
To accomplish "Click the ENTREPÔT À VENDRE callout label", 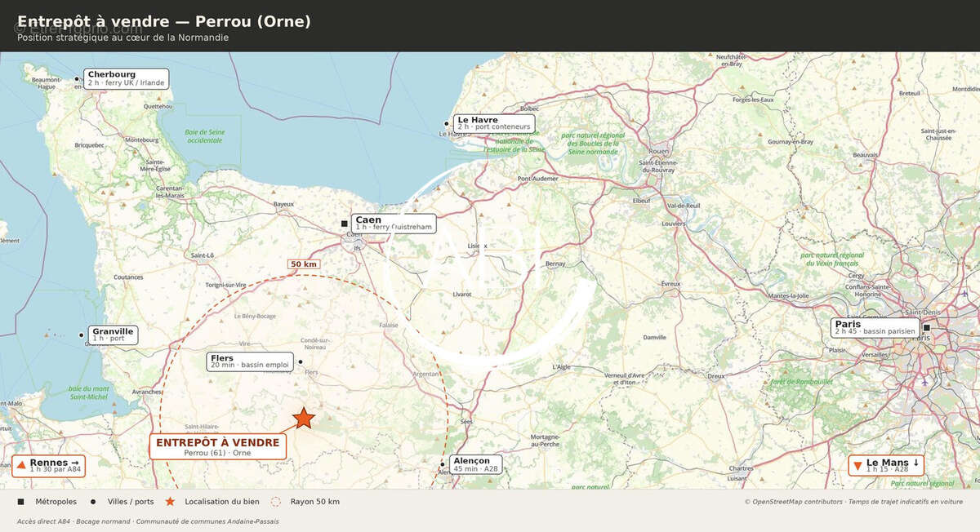I will pyautogui.click(x=218, y=446).
